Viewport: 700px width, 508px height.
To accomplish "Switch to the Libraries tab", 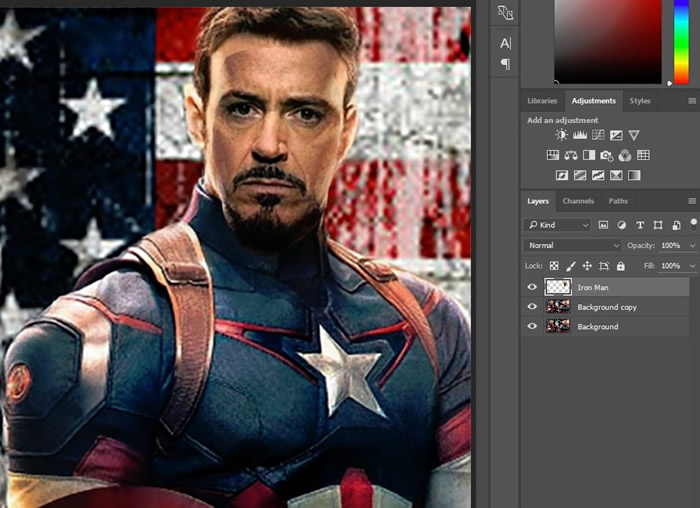I will coord(542,101).
